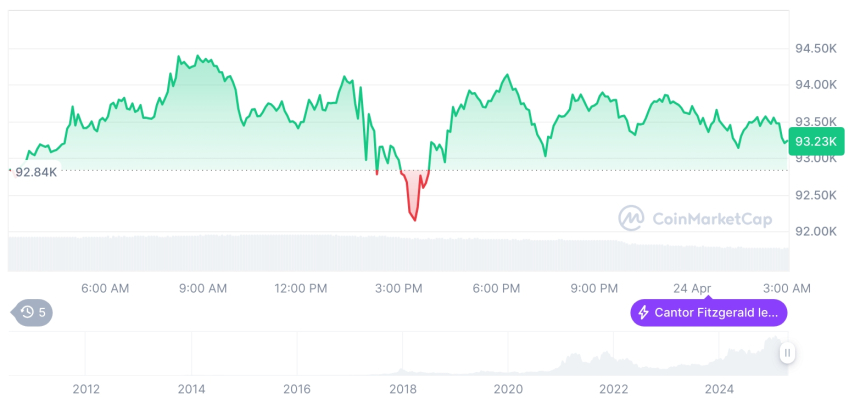Screen dimensions: 860x401
Task: Click the 6:00 PM time axis label
Action: [x=497, y=288]
